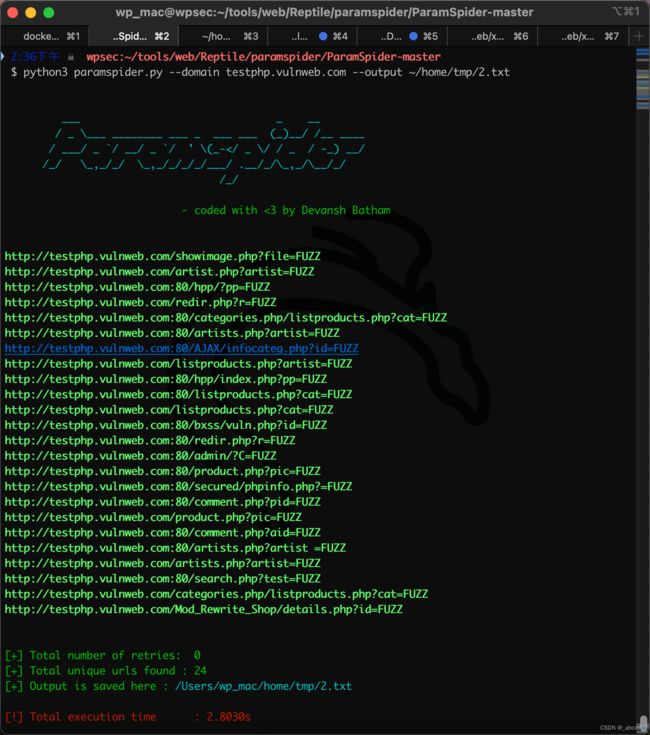
Task: Click the Total number of retries line
Action: coord(103,655)
